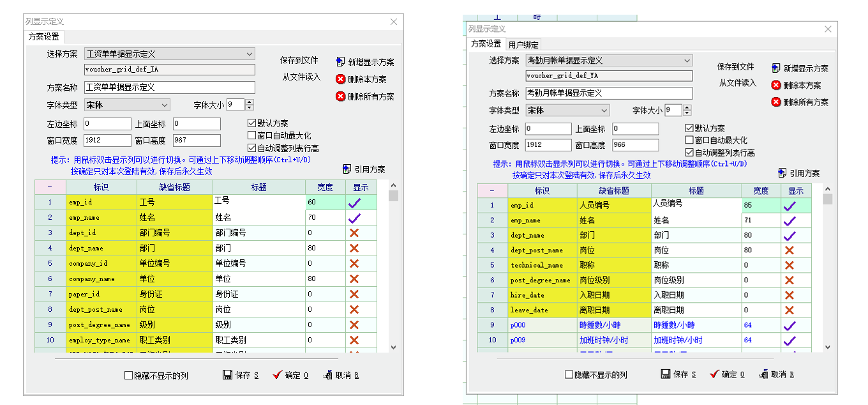The image size is (868, 405).
Task: Click 引用方案 icon in 考勤月帐 dialog
Action: (x=783, y=173)
